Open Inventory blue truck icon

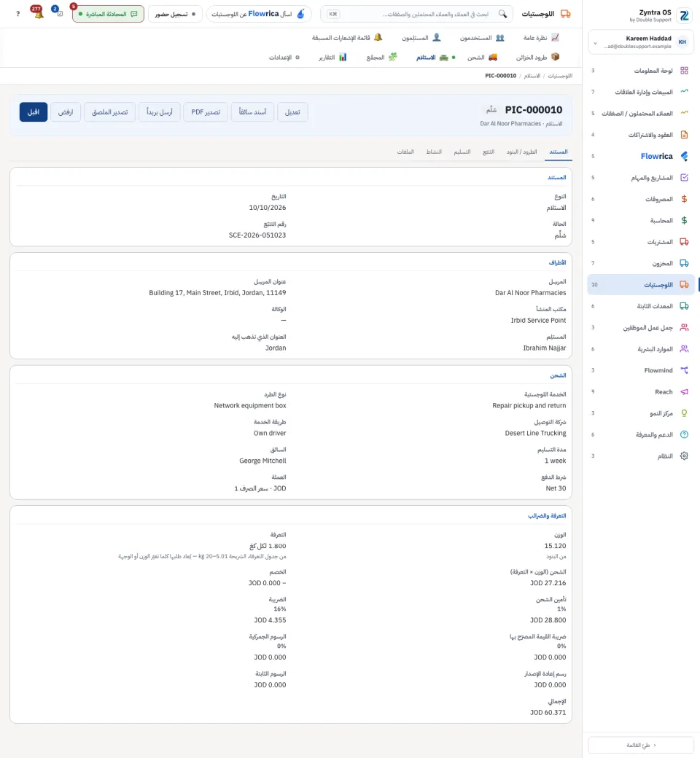(684, 263)
